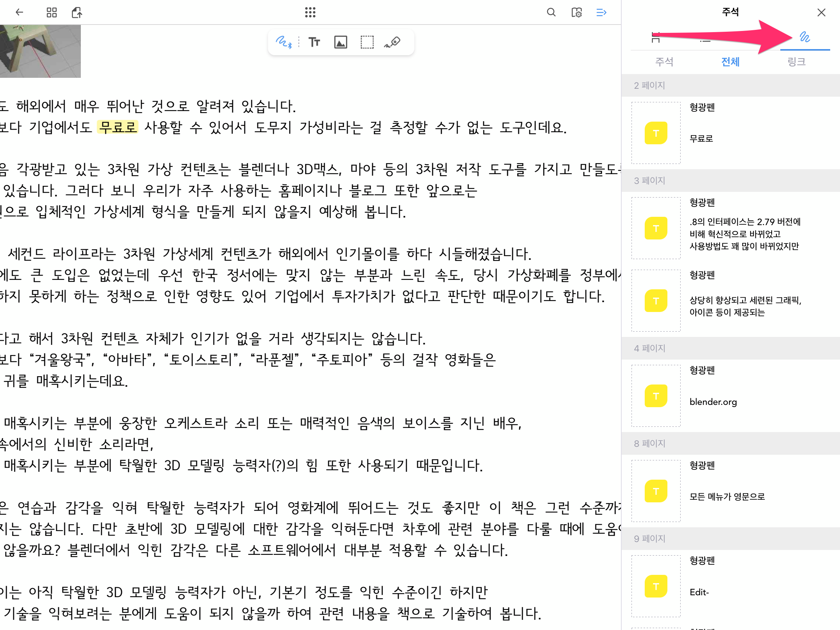Pick the signature pen tool

pos(392,42)
